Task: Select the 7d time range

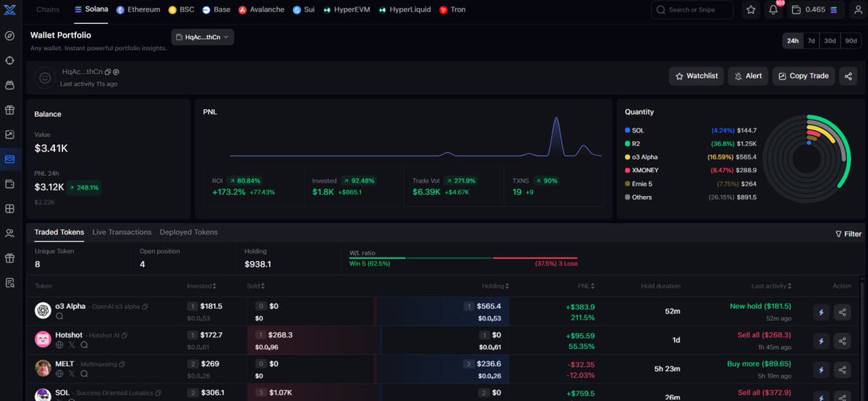Action: (812, 41)
